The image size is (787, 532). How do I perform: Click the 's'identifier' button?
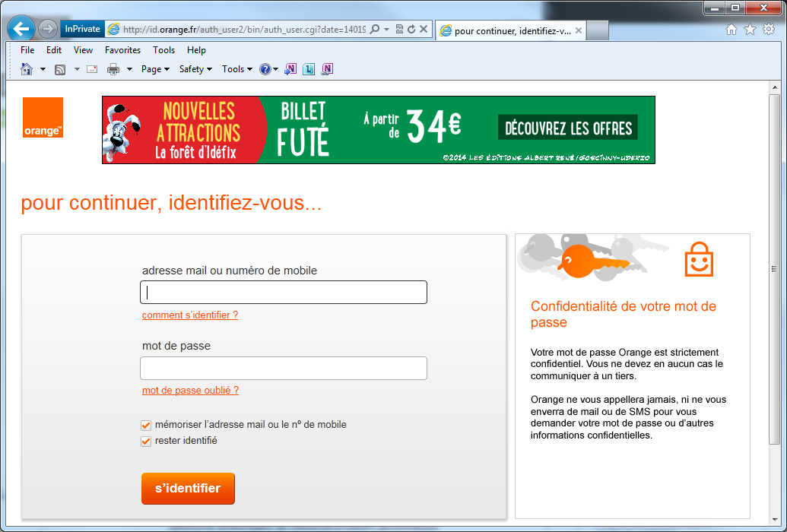click(189, 489)
